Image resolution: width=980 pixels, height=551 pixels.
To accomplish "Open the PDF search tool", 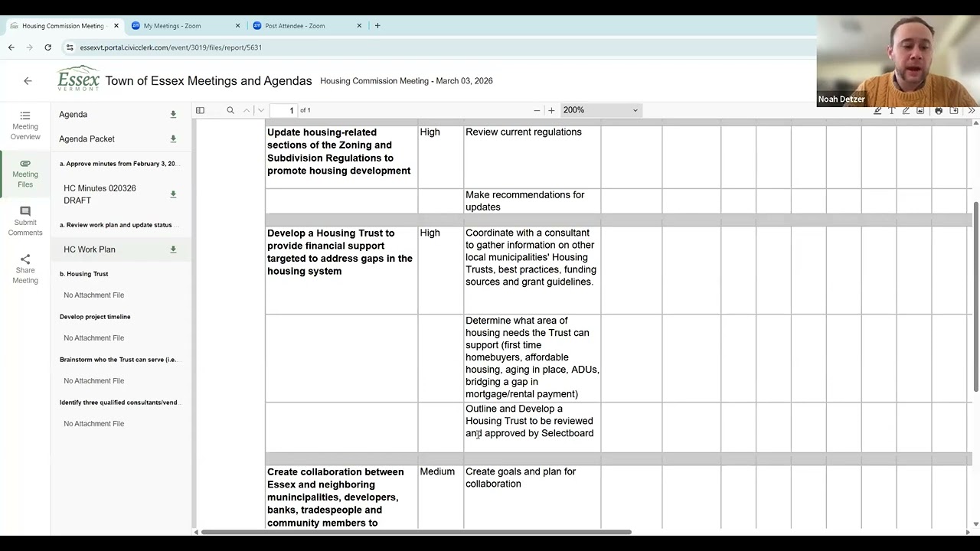I will click(x=230, y=110).
